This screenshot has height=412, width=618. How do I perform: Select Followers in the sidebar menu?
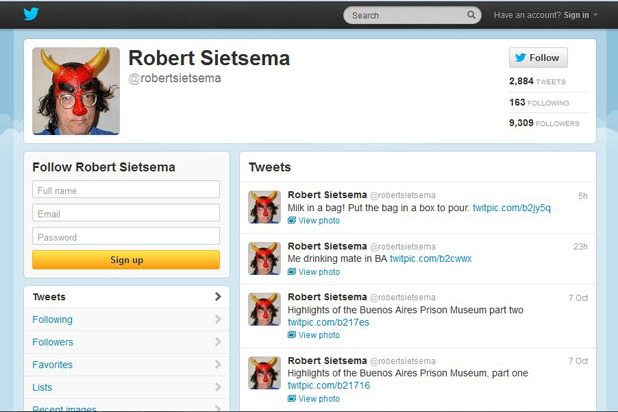point(127,342)
